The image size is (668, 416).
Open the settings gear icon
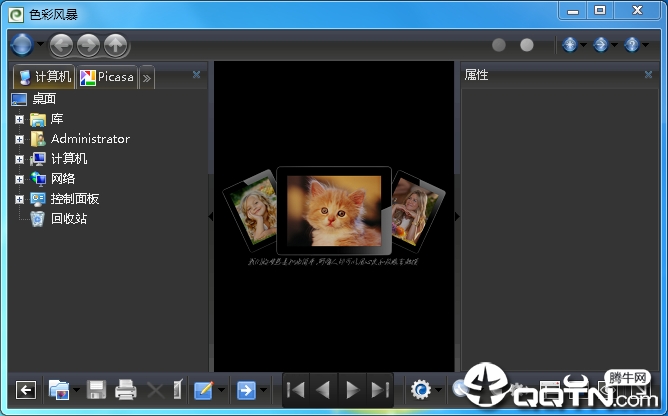pyautogui.click(x=421, y=390)
